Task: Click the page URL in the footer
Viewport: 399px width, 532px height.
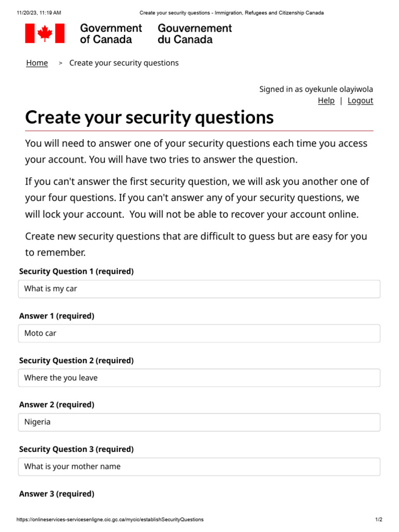Action: tap(110, 520)
